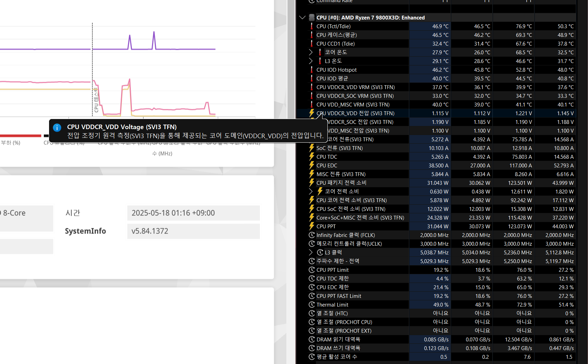Click the clock icon beside Infinity Fabric 클럭 (FCLK)
The height and width of the screenshot is (364, 588).
tap(311, 235)
